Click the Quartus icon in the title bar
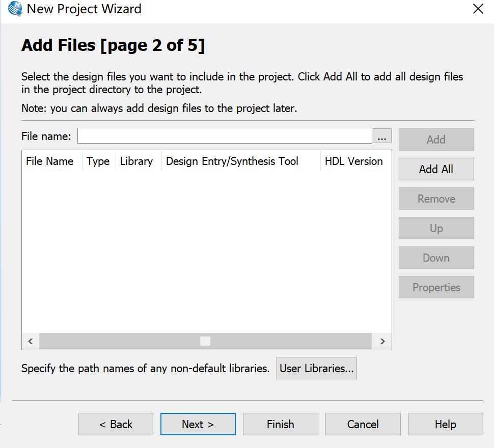Image resolution: width=494 pixels, height=448 pixels. tap(15, 9)
